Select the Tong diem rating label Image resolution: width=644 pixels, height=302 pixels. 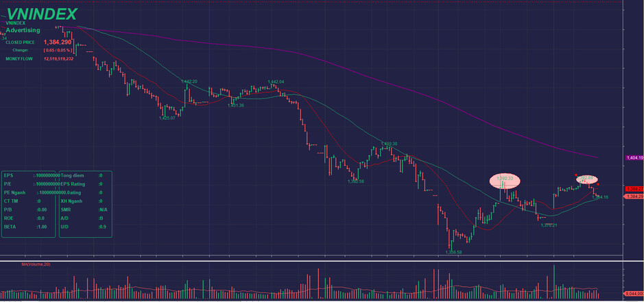[x=71, y=175]
